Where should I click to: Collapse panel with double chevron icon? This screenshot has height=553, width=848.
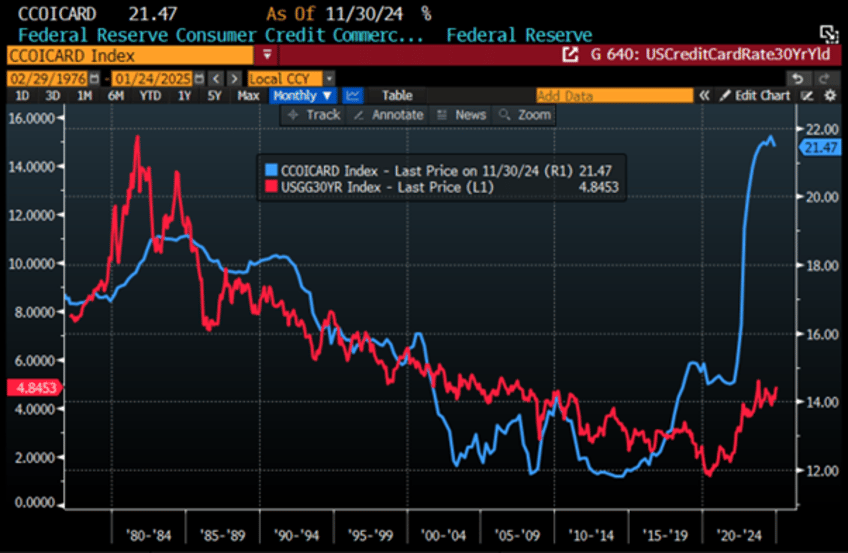[704, 96]
